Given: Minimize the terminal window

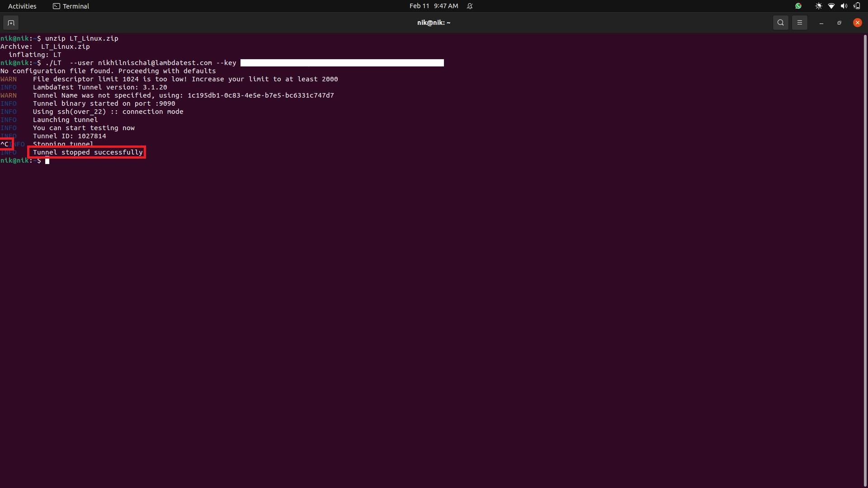Looking at the screenshot, I should pyautogui.click(x=821, y=23).
